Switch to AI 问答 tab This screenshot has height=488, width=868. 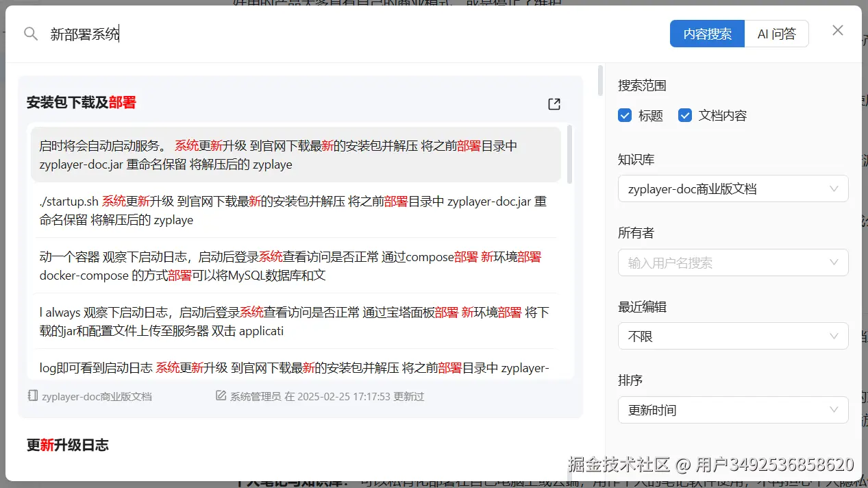tap(776, 34)
